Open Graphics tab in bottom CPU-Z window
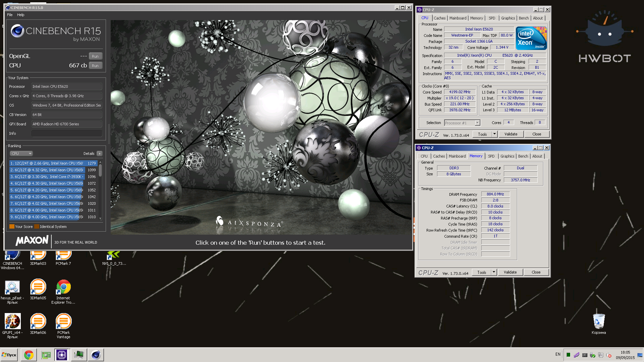The width and height of the screenshot is (644, 362). [x=507, y=156]
